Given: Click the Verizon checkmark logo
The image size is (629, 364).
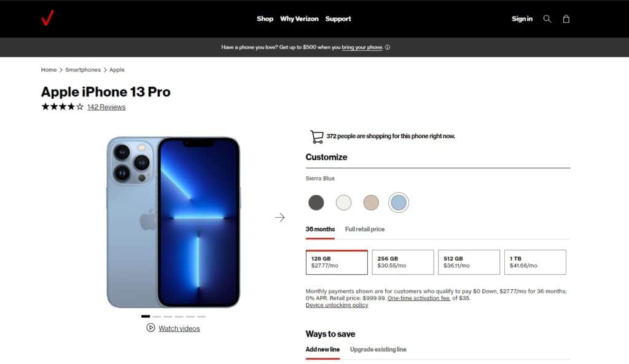Looking at the screenshot, I should pos(47,18).
